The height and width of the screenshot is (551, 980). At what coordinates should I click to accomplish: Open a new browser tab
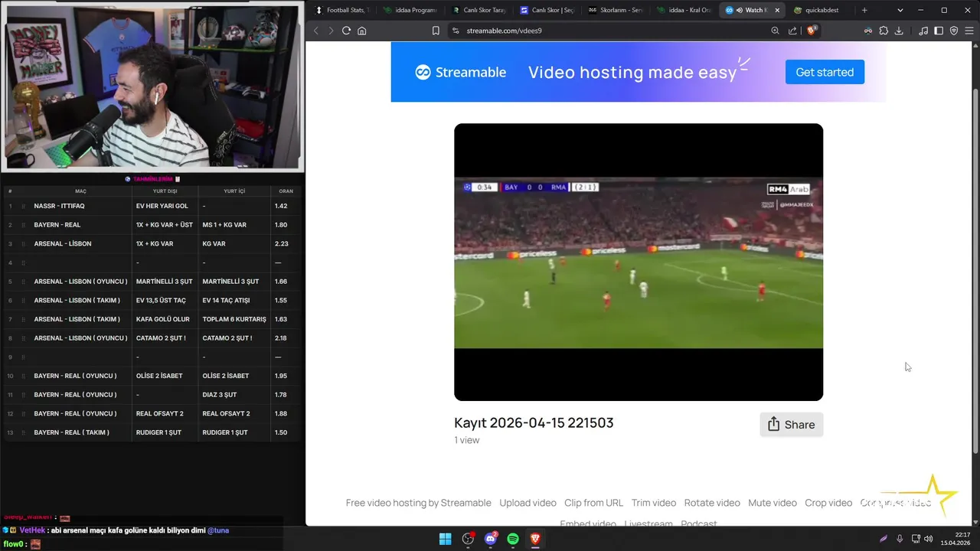(x=864, y=10)
